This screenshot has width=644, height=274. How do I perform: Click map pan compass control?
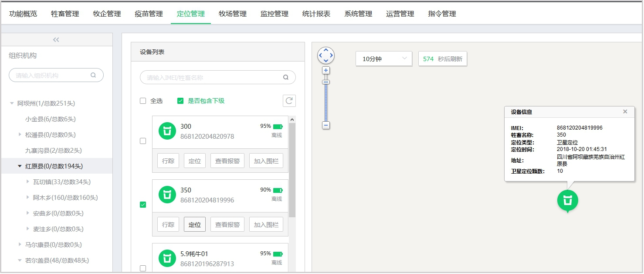point(326,55)
